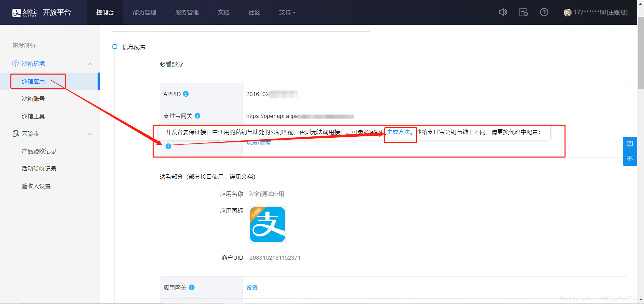Click the 云验收 sidebar heading text

[x=30, y=134]
